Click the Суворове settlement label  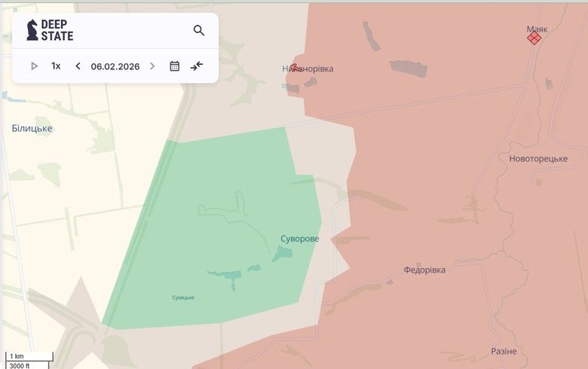click(299, 239)
